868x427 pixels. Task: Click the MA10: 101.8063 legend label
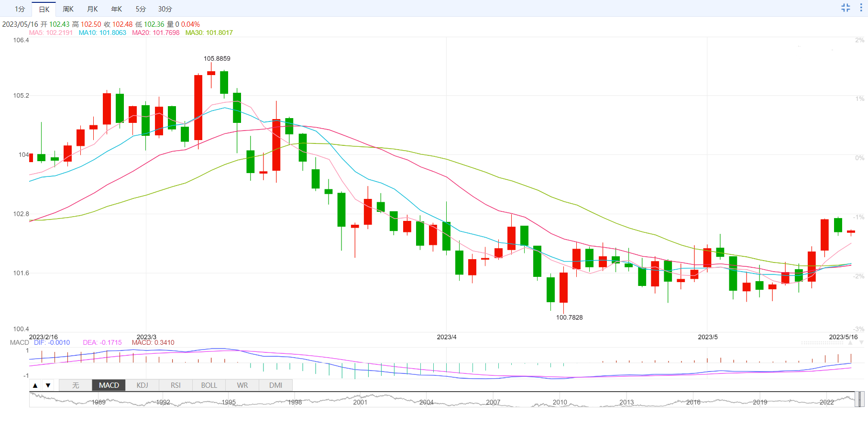102,33
